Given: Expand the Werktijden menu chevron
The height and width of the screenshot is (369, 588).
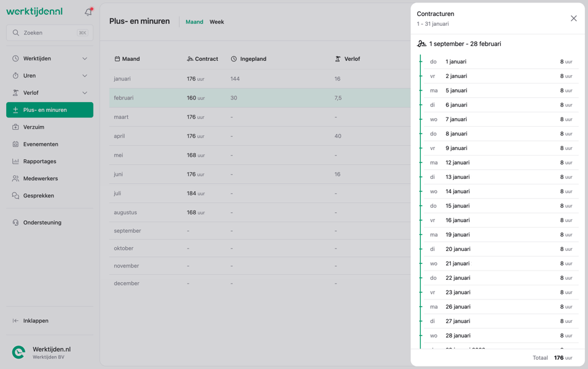Looking at the screenshot, I should (x=85, y=58).
